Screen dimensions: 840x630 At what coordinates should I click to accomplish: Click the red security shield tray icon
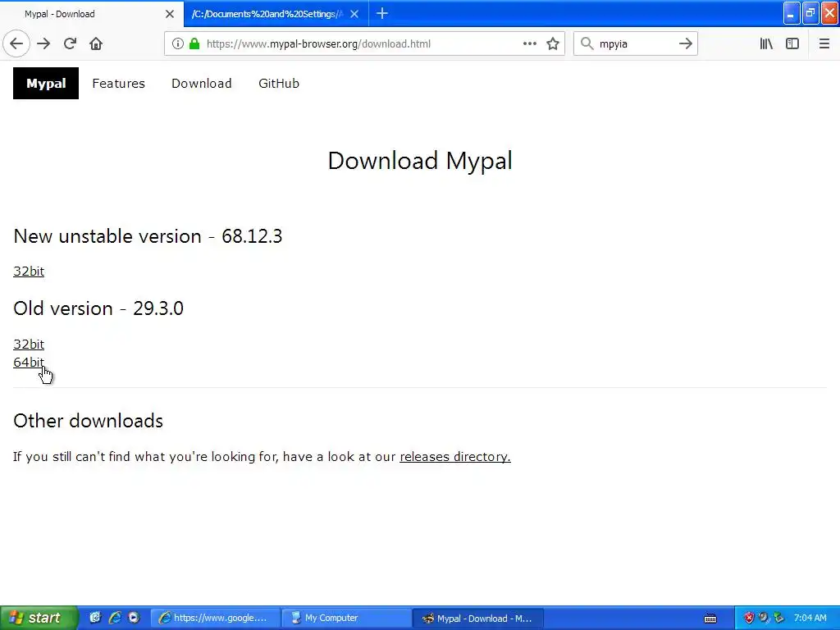tap(749, 618)
